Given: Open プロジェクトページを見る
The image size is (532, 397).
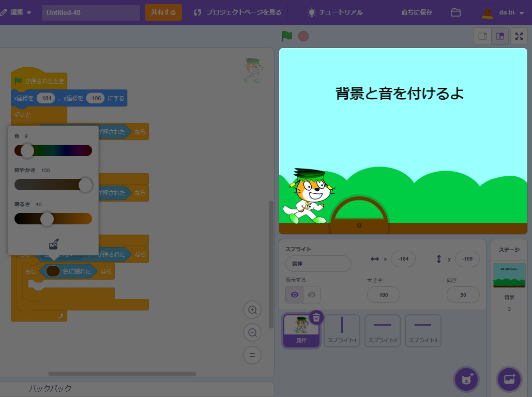Looking at the screenshot, I should [237, 12].
